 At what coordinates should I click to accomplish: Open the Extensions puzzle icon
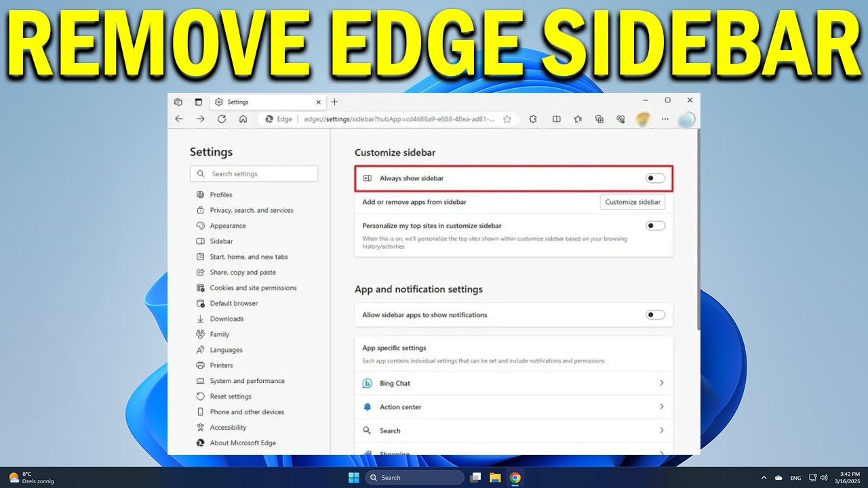pyautogui.click(x=533, y=119)
